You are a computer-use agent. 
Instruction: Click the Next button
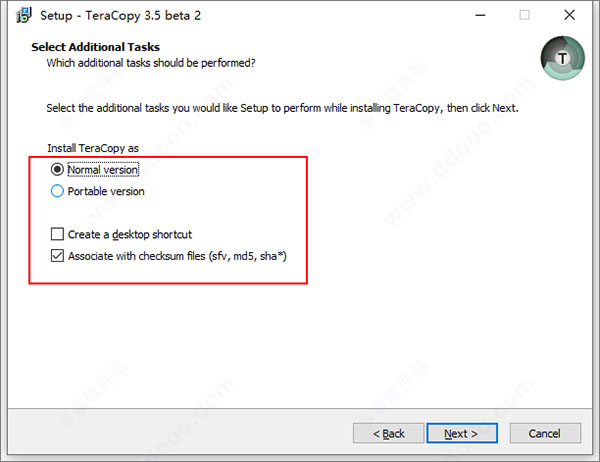pos(462,433)
